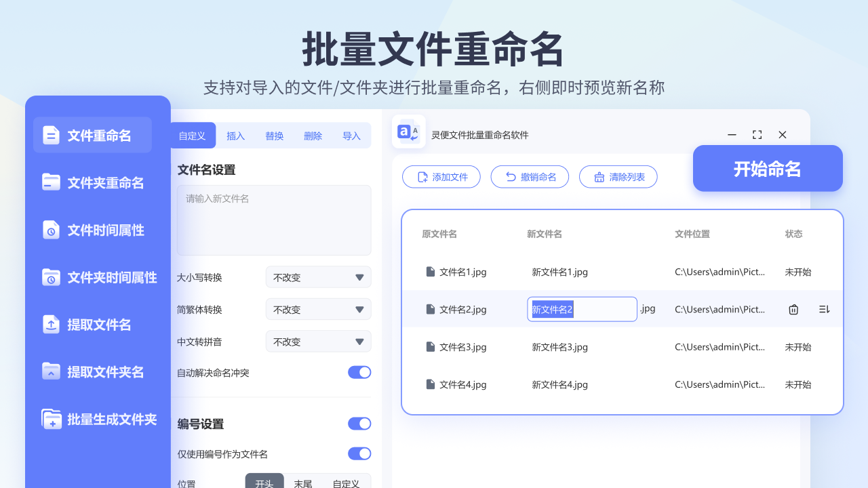Select the 批量生成文件夹 folder-plus icon
Viewport: 868px width, 488px height.
click(51, 419)
